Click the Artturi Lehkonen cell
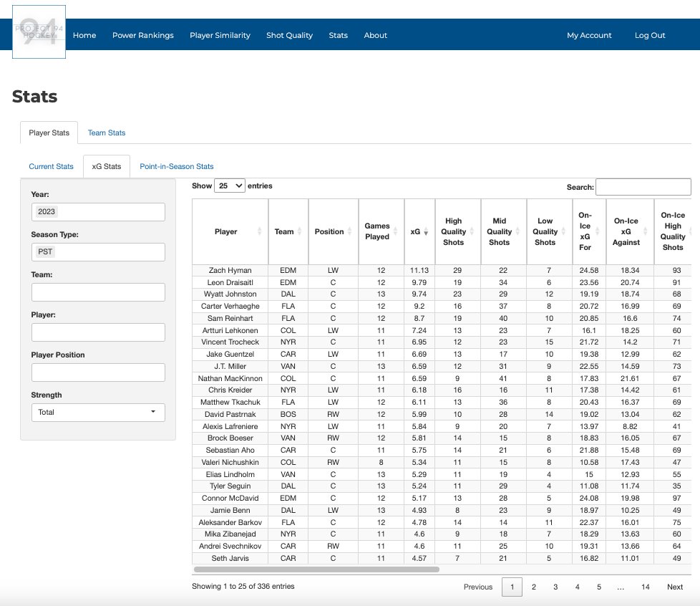 pyautogui.click(x=230, y=330)
